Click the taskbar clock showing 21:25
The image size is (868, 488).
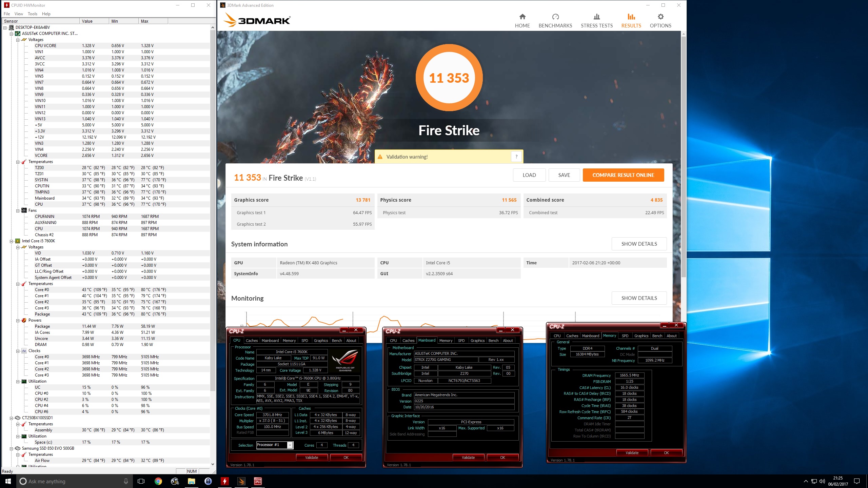click(838, 481)
